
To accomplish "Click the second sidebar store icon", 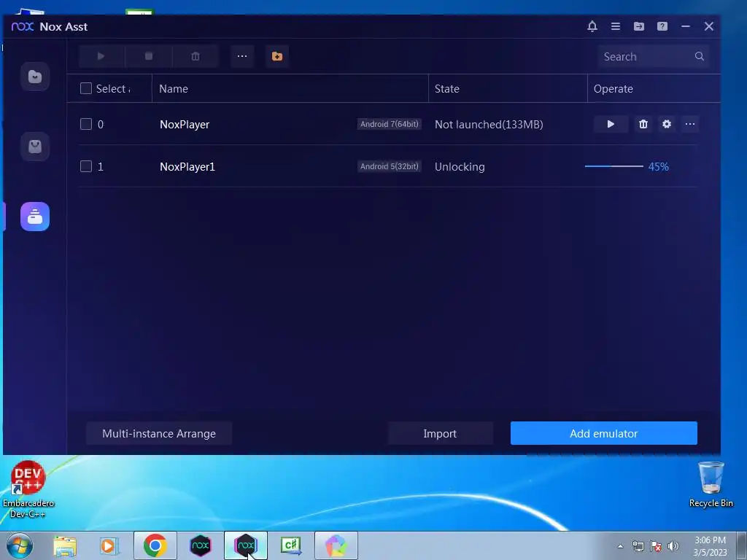I will coord(35,146).
